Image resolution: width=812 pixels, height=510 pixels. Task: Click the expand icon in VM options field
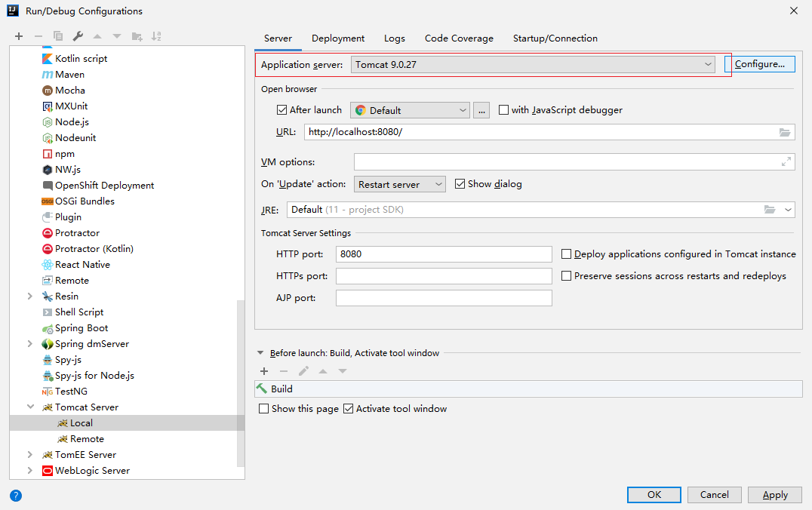tap(786, 162)
